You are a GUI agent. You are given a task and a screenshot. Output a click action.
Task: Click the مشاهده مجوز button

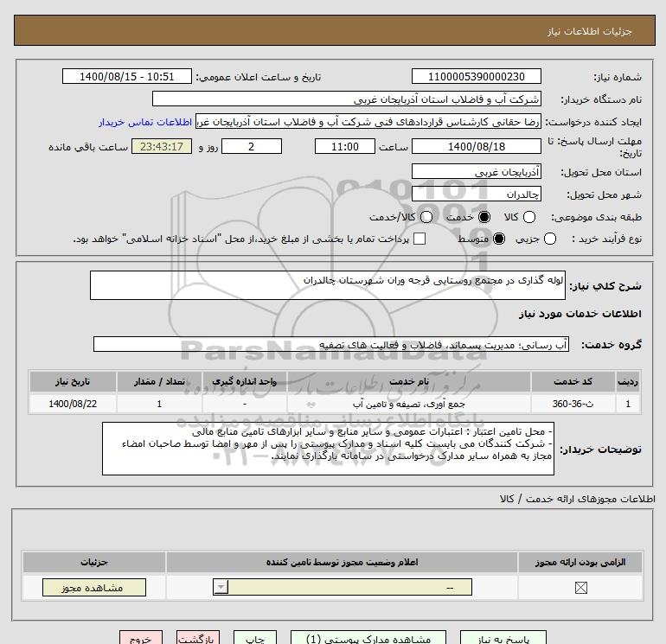(94, 588)
